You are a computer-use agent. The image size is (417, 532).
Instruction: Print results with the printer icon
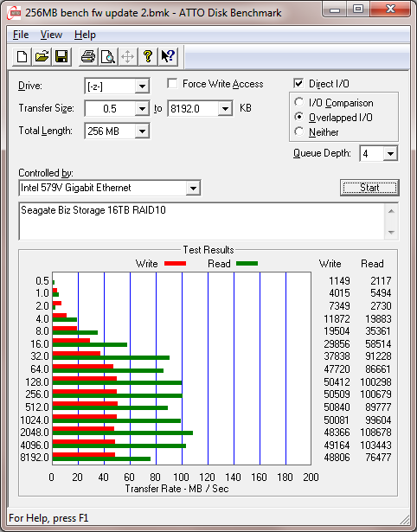(88, 56)
